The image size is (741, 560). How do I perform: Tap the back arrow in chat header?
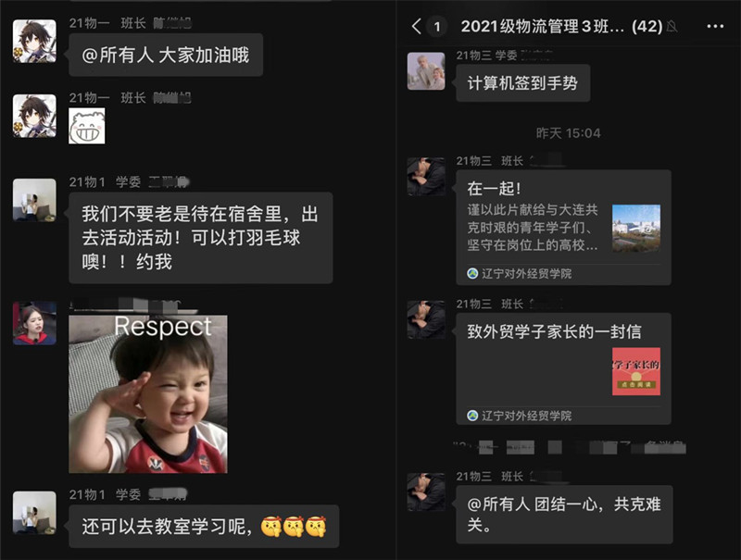click(416, 27)
